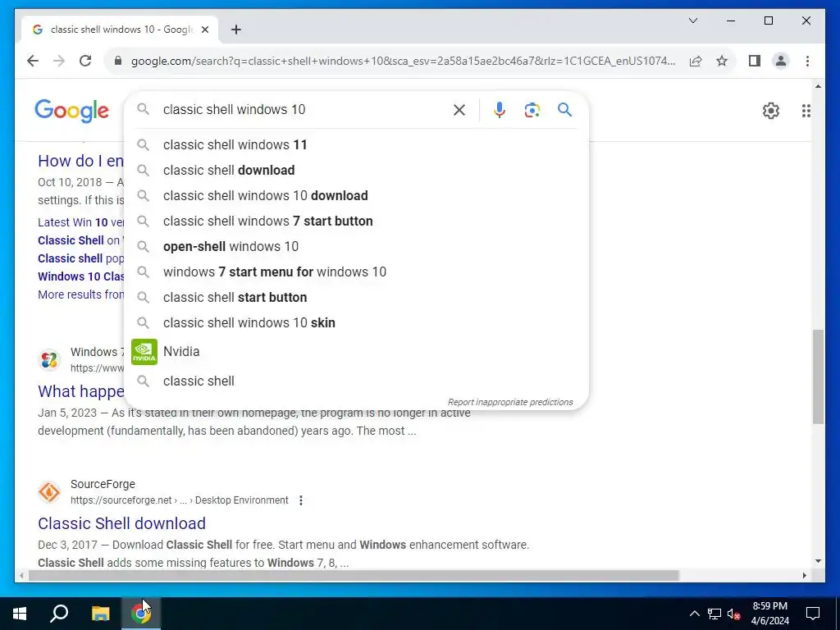Image resolution: width=840 pixels, height=630 pixels.
Task: Select classic shell windows 10 skin suggestion
Action: (356, 323)
